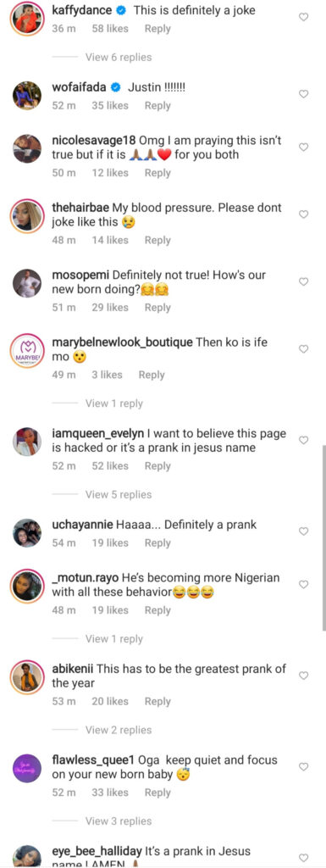Open kaffydance's profile picture
This screenshot has width=326, height=868.
27,18
